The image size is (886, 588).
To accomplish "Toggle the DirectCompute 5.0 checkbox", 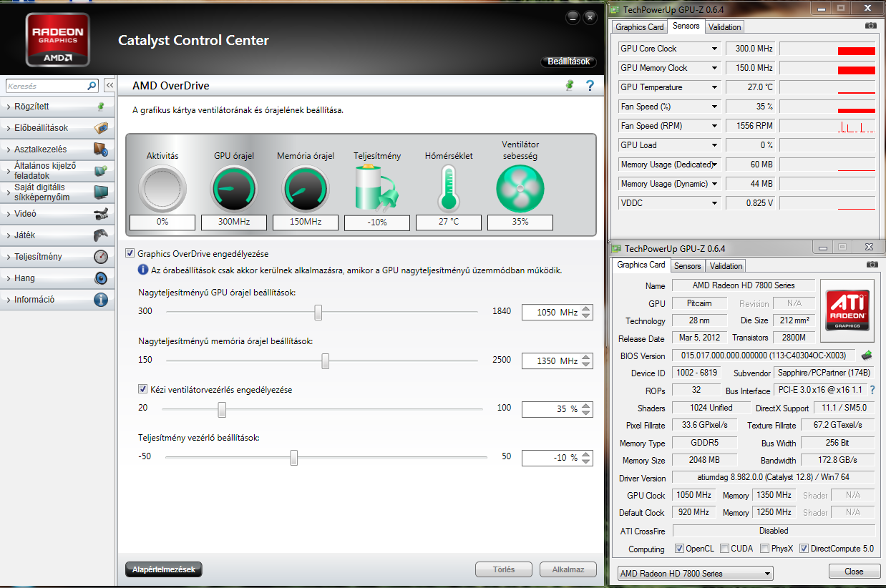I will pos(804,549).
